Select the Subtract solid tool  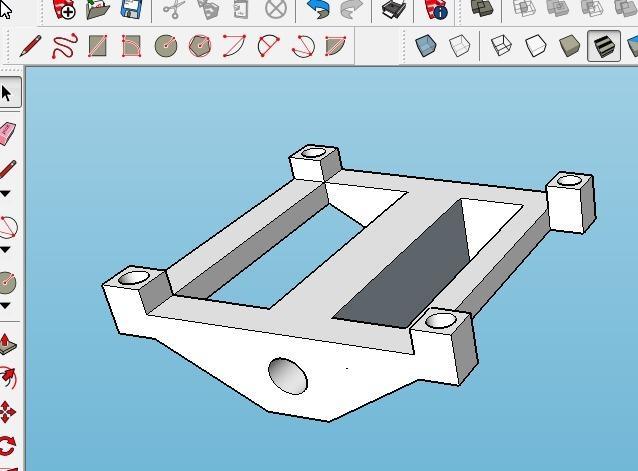click(x=592, y=8)
